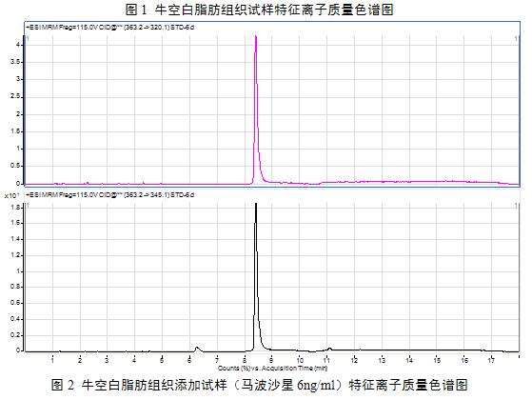
Task: Click the black peak apex in bottom chromatogram
Action: pos(256,205)
